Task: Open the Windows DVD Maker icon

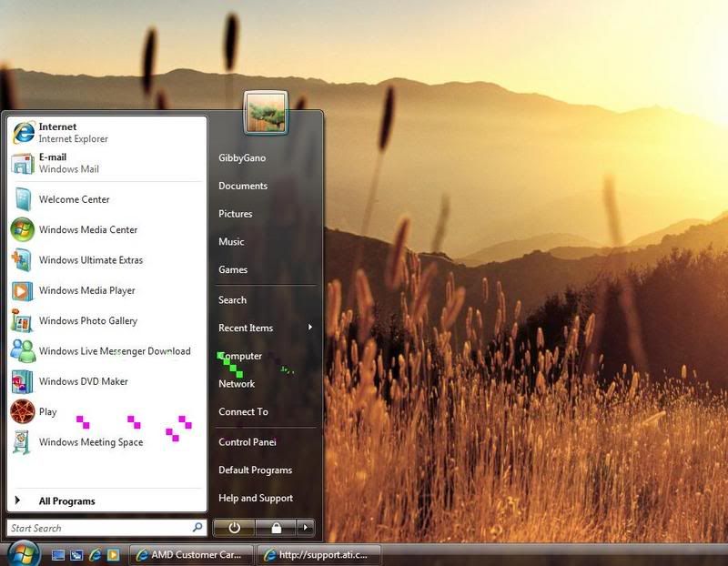Action: 22,381
